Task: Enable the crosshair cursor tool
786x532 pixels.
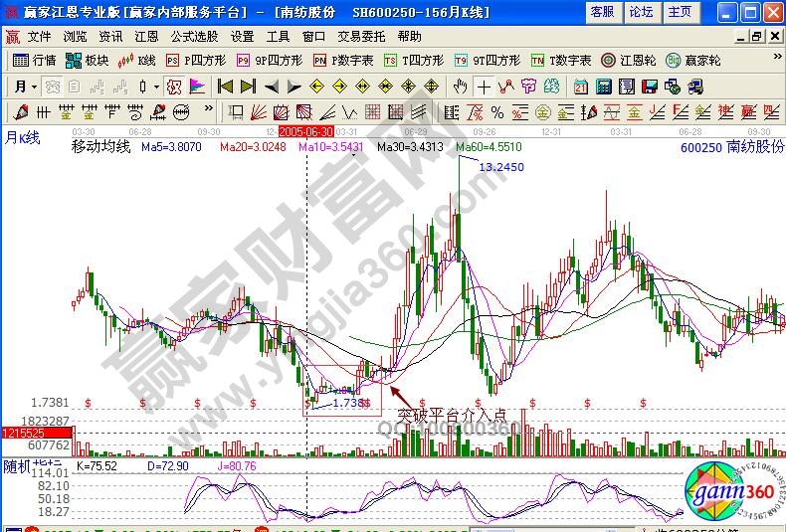Action: 484,86
